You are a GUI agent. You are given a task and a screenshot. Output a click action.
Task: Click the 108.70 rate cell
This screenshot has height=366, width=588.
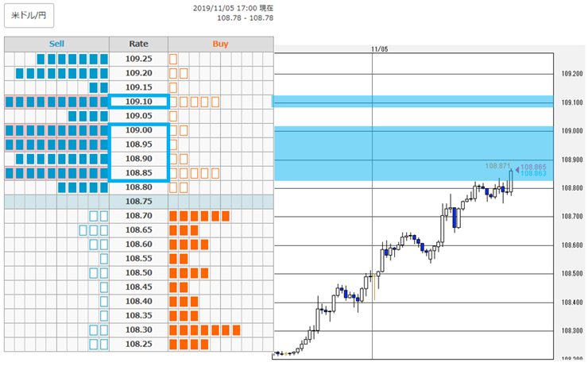click(x=139, y=216)
